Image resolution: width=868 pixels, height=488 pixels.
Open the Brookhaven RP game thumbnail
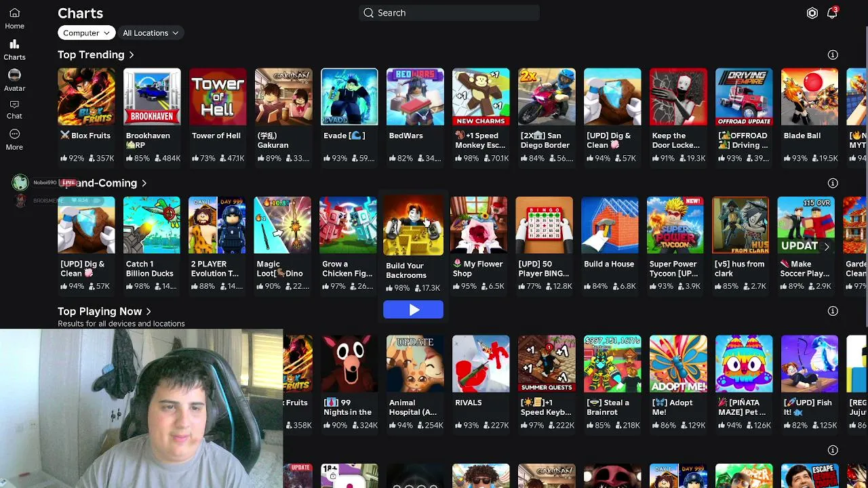(152, 97)
